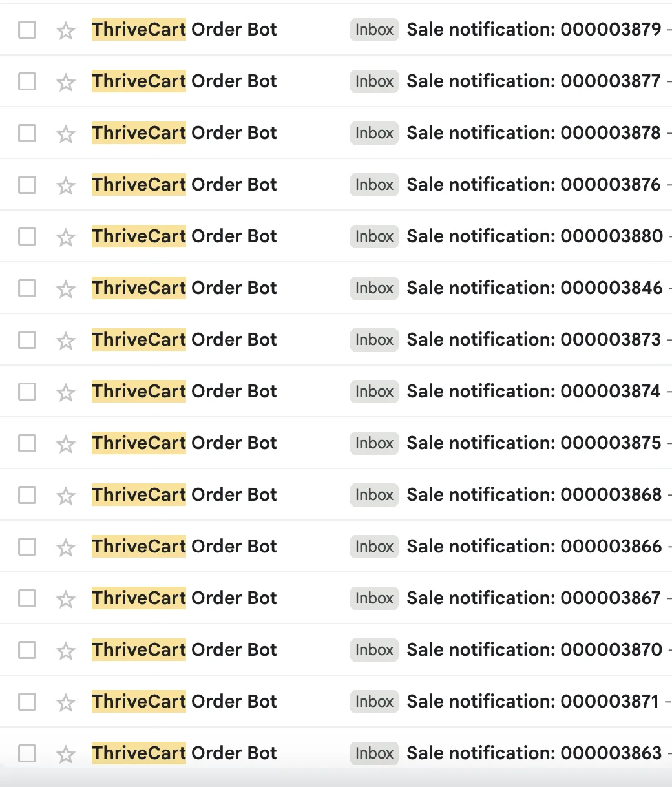Star the email for order 000003873
The width and height of the screenshot is (672, 787).
[66, 341]
